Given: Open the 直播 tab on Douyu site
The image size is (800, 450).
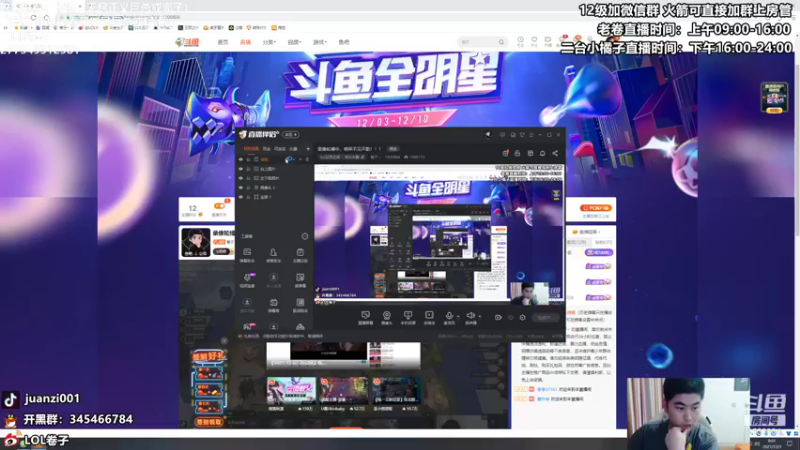Looking at the screenshot, I should click(245, 42).
